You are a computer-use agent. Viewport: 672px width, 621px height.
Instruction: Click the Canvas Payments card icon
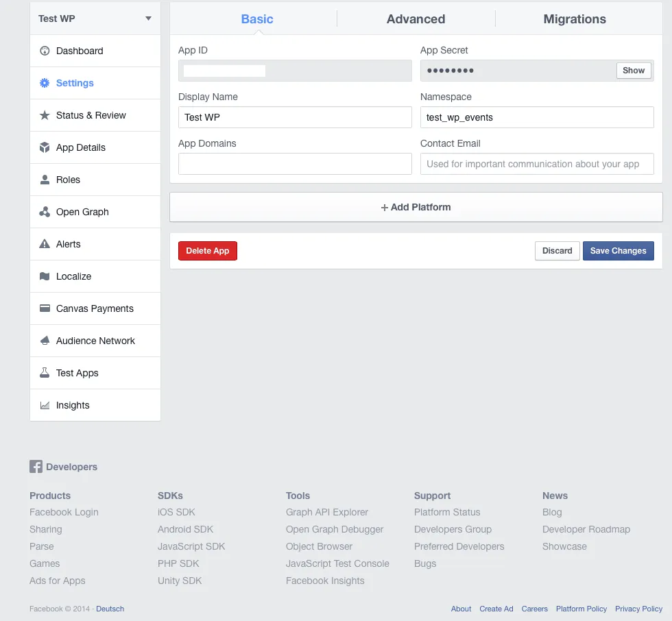point(45,308)
